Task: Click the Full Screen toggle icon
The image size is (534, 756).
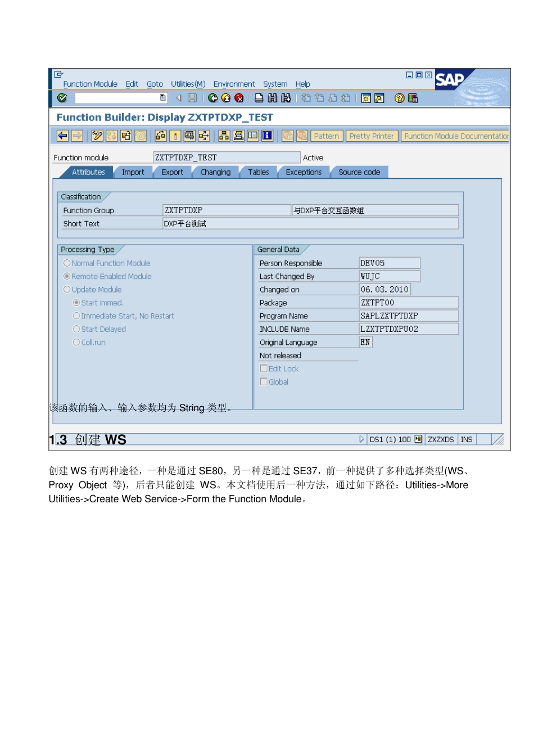Action: [253, 136]
